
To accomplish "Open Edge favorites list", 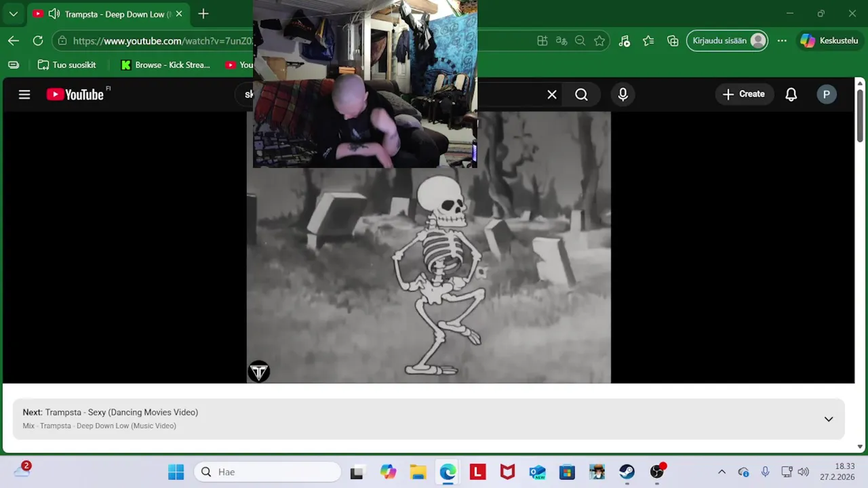I will (x=648, y=41).
